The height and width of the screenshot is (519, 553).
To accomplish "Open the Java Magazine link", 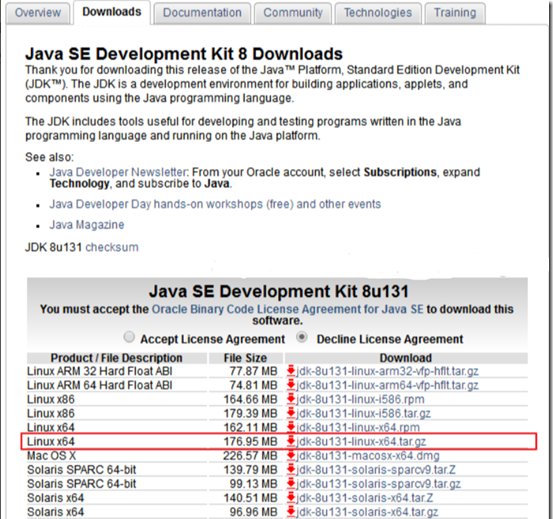I will tap(87, 225).
